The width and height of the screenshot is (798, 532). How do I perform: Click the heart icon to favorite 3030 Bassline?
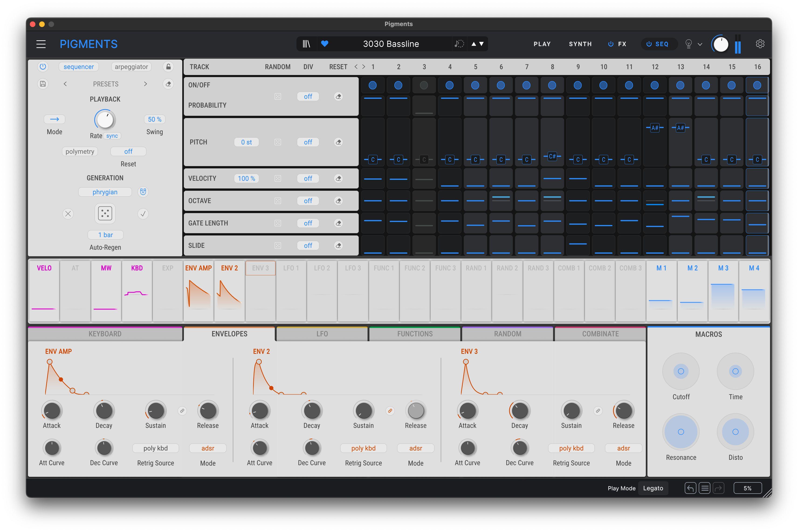(325, 44)
